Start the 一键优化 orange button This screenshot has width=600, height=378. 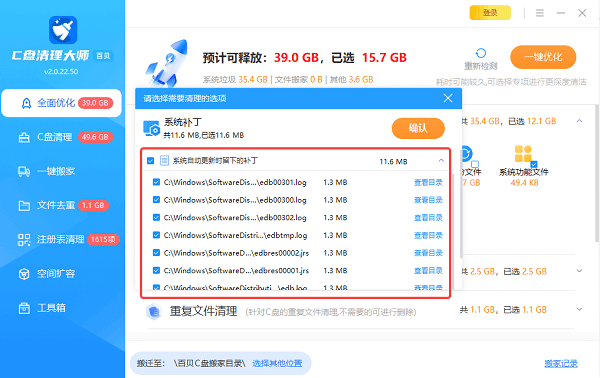[543, 57]
